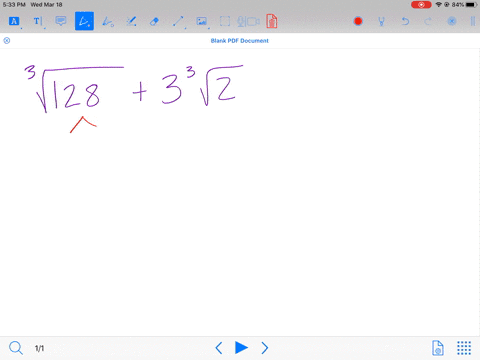Select the active pen drawing tool
This screenshot has width=480, height=360.
[84, 21]
